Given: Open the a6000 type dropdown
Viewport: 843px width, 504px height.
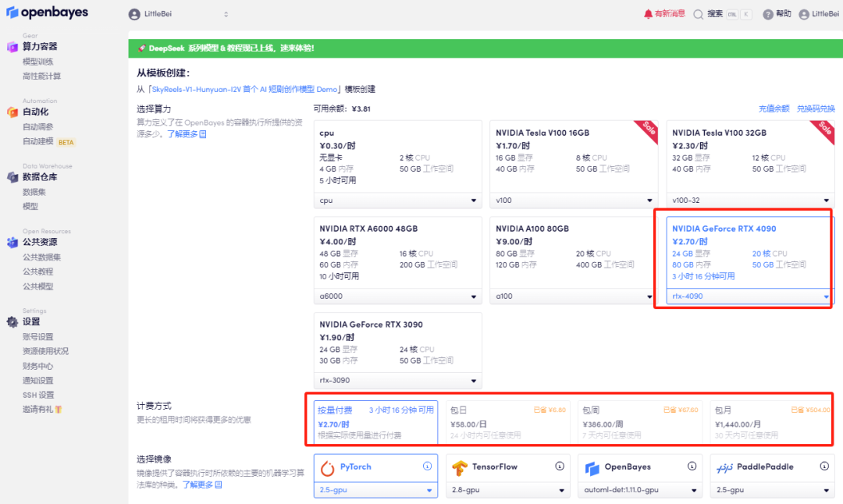Looking at the screenshot, I should click(x=397, y=296).
